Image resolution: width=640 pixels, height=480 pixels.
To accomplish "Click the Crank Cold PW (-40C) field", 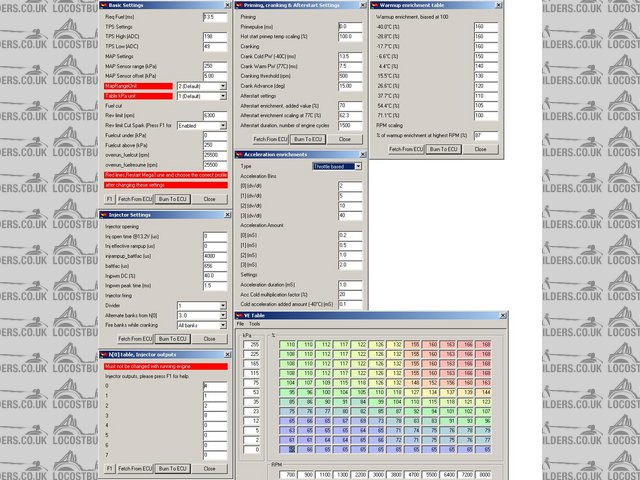I will [350, 56].
